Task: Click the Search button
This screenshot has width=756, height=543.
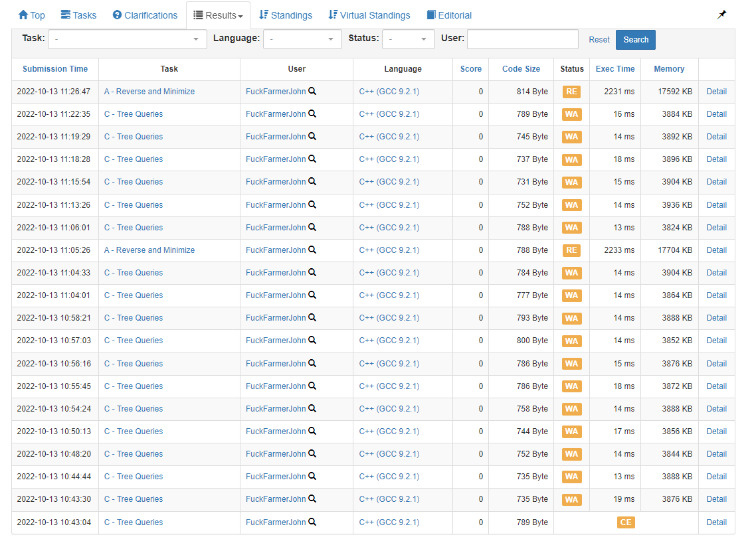Action: point(636,40)
